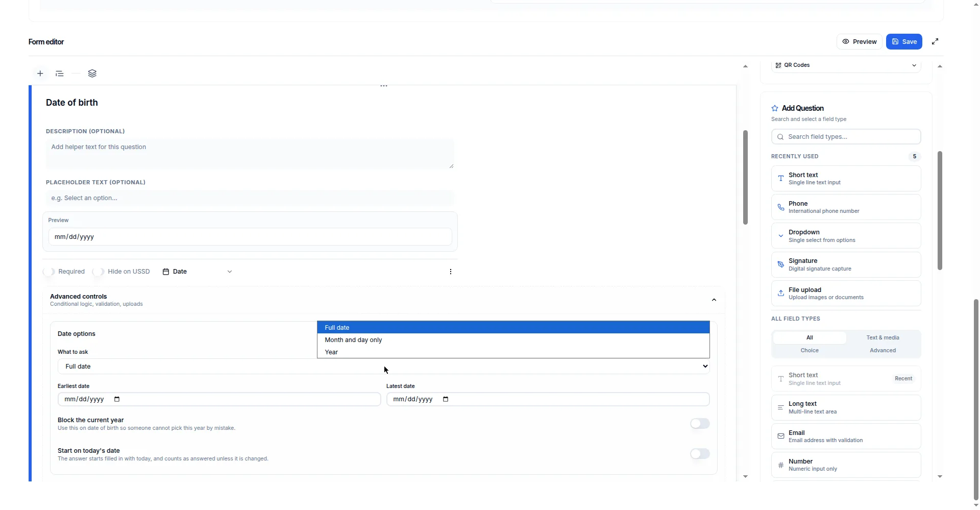This screenshot has width=980, height=510.
Task: Click the plus add icon in editor toolbar
Action: [x=40, y=74]
